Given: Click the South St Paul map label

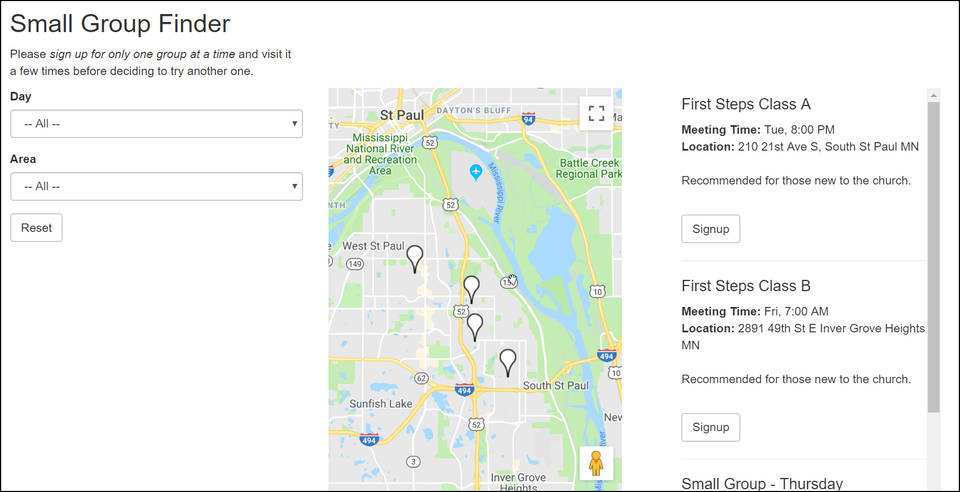Looking at the screenshot, I should 555,386.
